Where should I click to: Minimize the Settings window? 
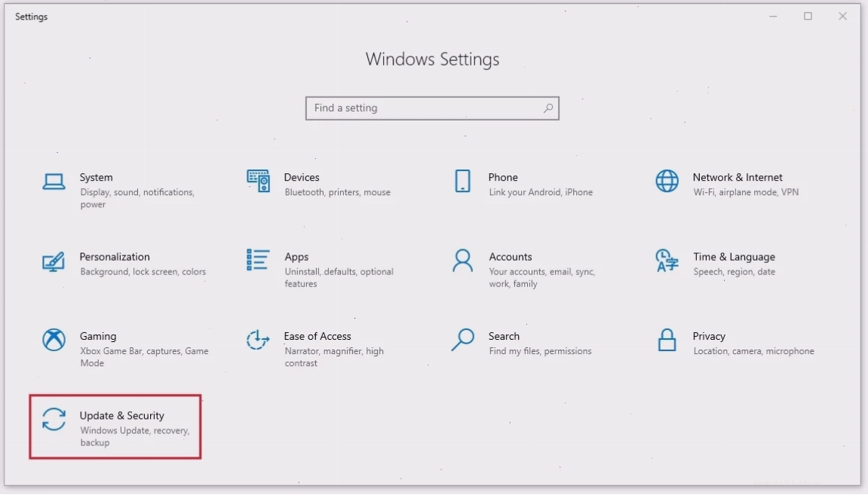(773, 16)
